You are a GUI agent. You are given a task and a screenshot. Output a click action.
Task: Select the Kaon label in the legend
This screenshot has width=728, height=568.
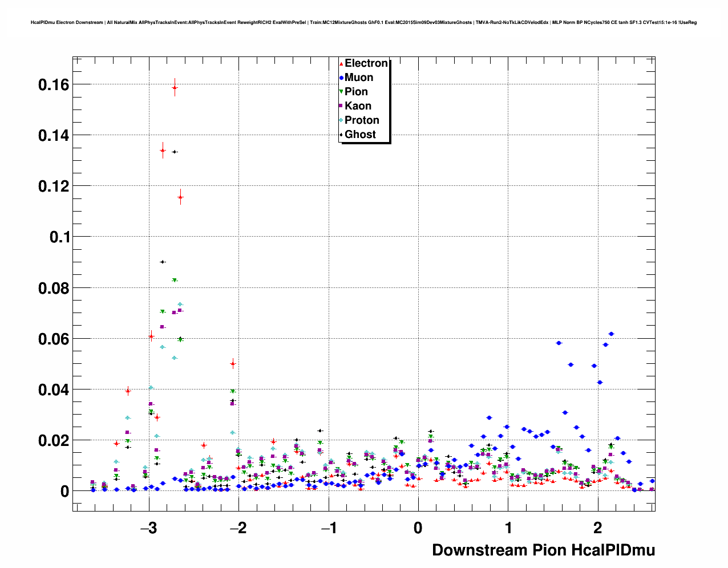(358, 106)
